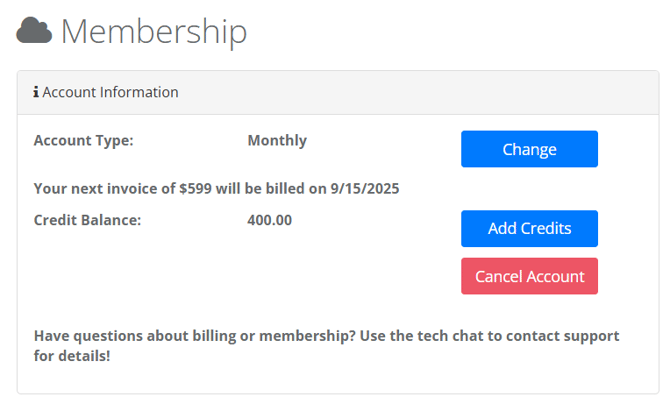
Task: Click the tech chat support help text
Action: click(326, 345)
